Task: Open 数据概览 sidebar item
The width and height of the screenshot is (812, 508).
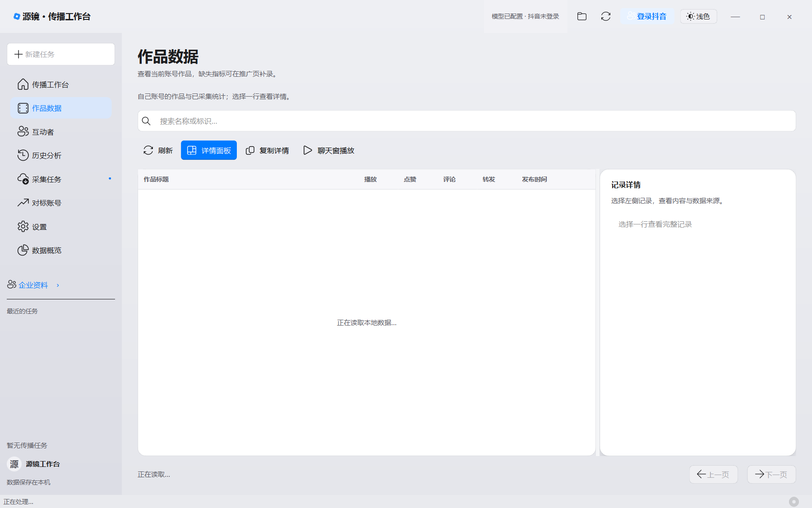Action: tap(61, 250)
